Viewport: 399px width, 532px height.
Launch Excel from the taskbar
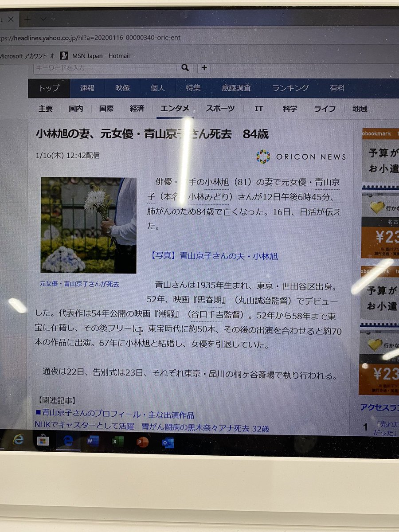[117, 442]
